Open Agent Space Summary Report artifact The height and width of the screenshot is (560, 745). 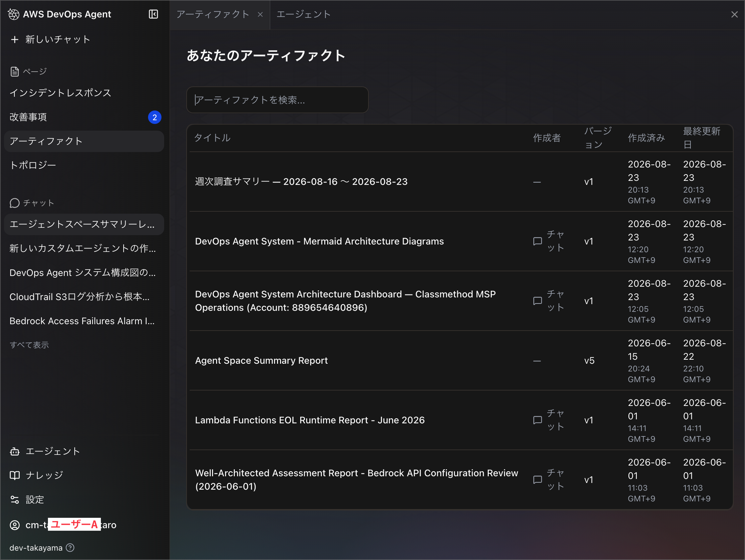point(261,361)
